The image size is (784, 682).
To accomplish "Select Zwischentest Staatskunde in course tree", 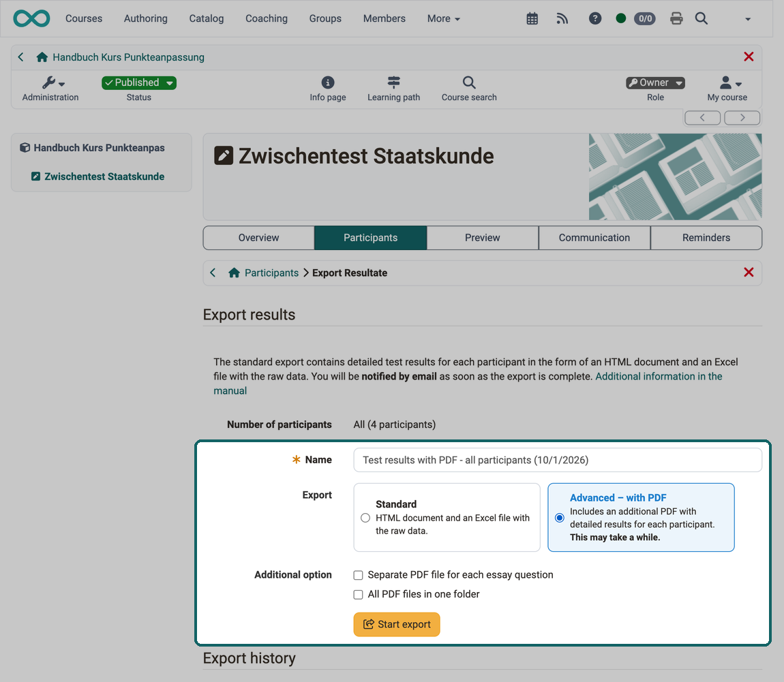I will pyautogui.click(x=104, y=176).
